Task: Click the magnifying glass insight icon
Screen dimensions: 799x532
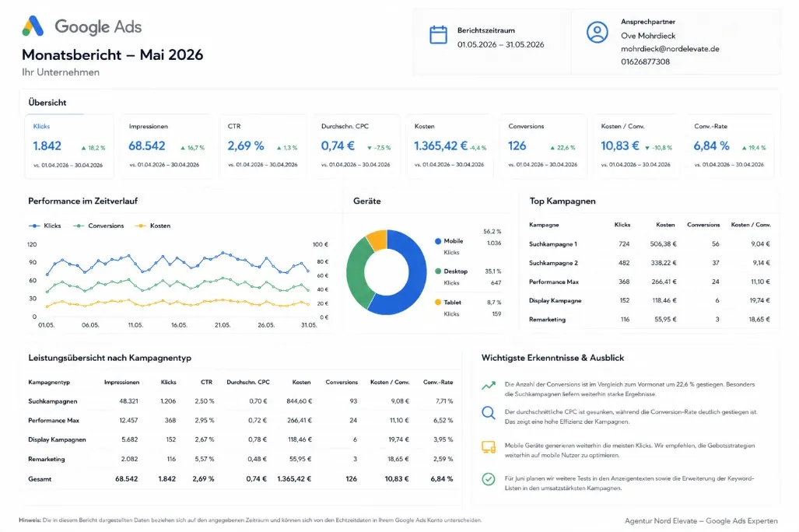Action: tap(488, 413)
